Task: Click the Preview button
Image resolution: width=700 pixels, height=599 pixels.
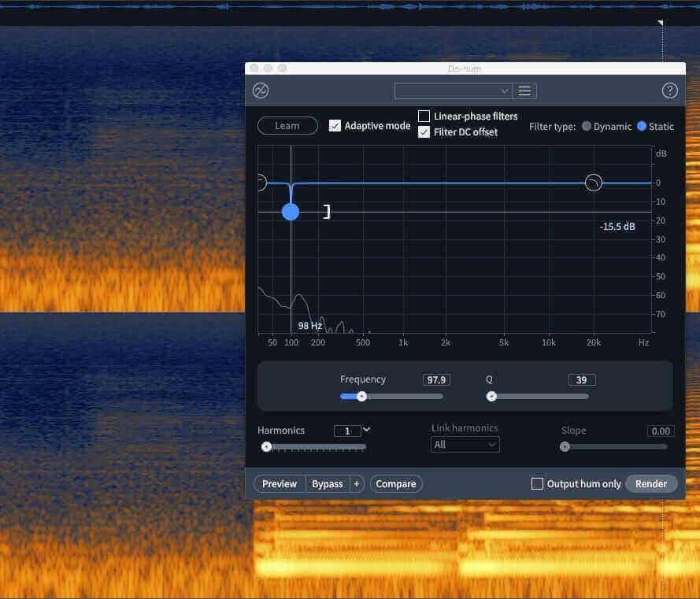Action: click(280, 484)
